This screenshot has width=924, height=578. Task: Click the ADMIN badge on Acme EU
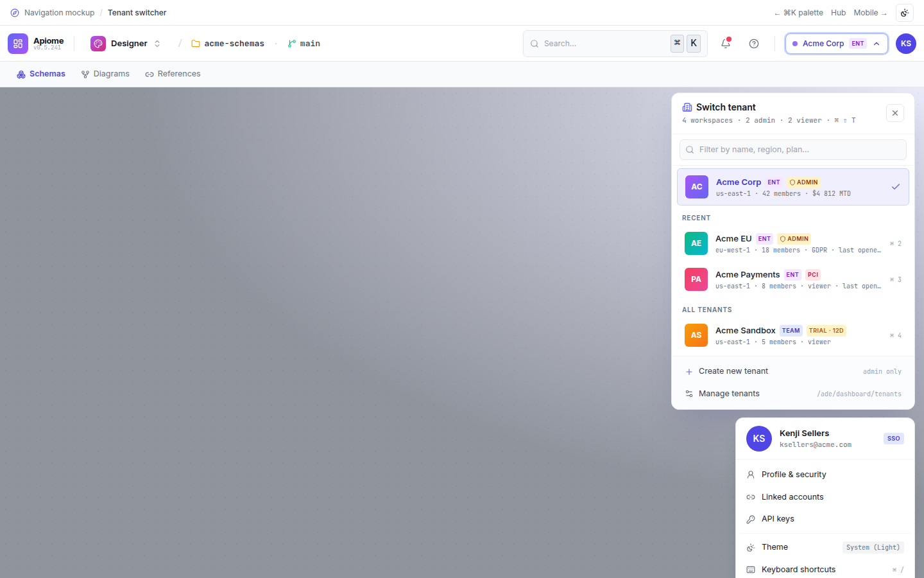click(794, 239)
